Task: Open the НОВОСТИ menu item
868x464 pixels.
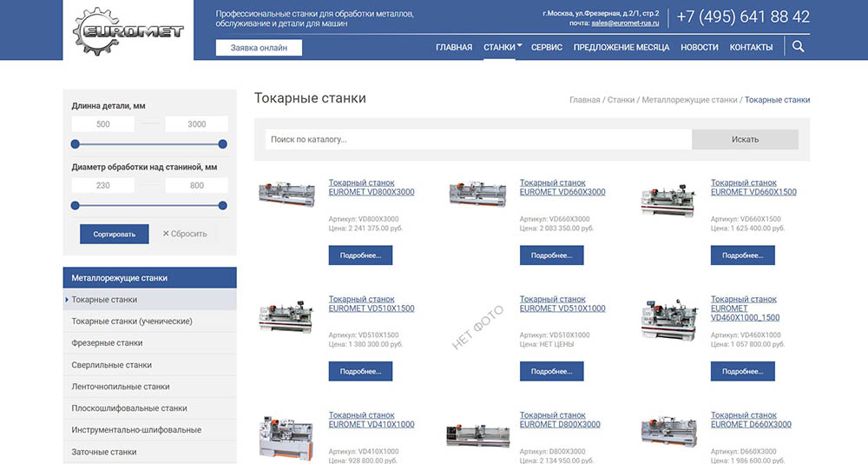Action: point(699,48)
